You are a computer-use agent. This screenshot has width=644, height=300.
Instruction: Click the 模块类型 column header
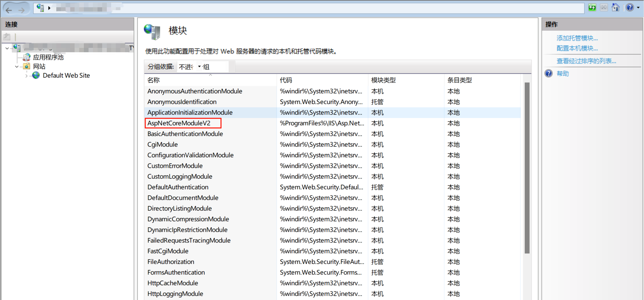coord(383,80)
